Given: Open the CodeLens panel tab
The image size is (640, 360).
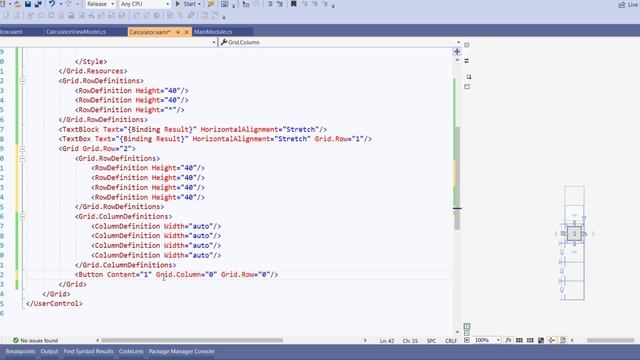Looking at the screenshot, I should [x=131, y=351].
